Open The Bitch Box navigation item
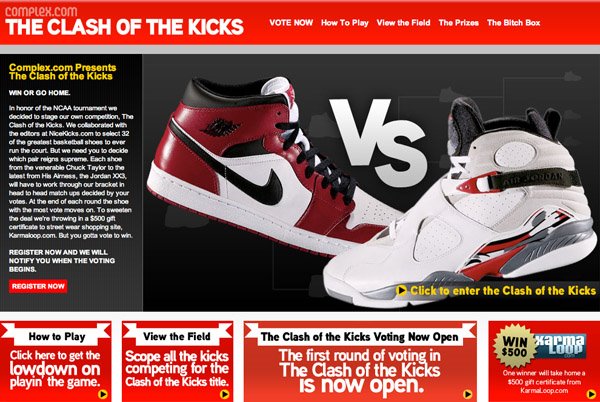Viewport: 600px width, 402px height. tap(514, 23)
